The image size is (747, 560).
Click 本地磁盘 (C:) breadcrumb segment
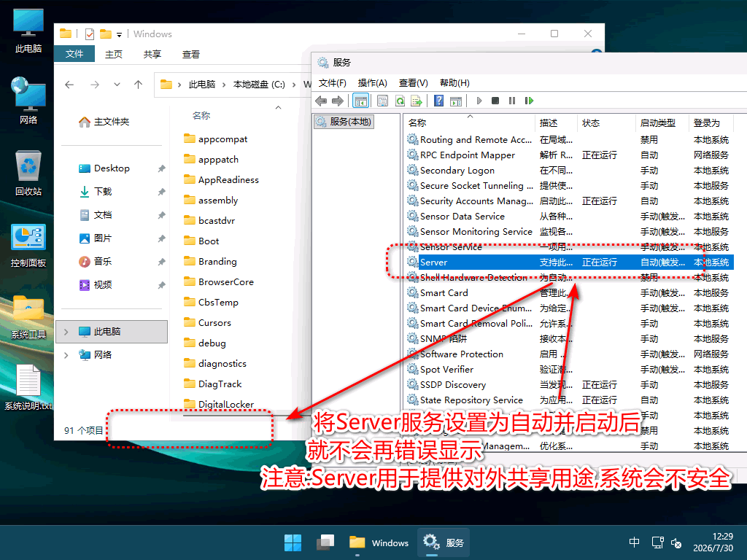259,85
